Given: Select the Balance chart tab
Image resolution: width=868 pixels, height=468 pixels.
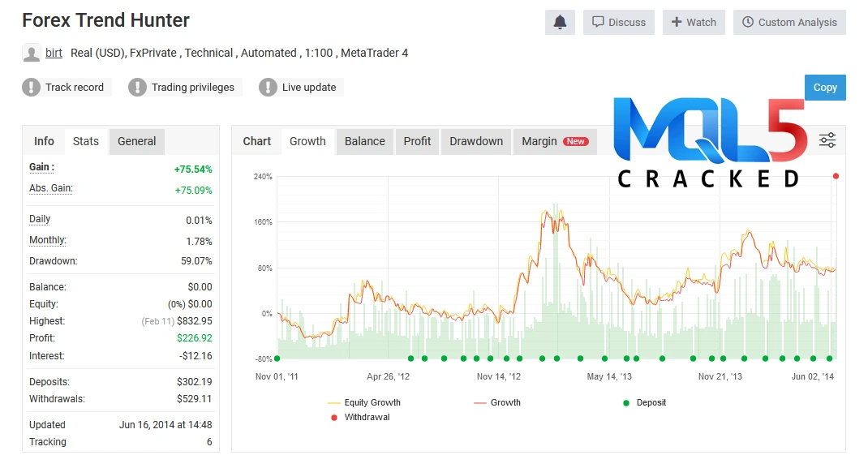Looking at the screenshot, I should click(x=365, y=141).
